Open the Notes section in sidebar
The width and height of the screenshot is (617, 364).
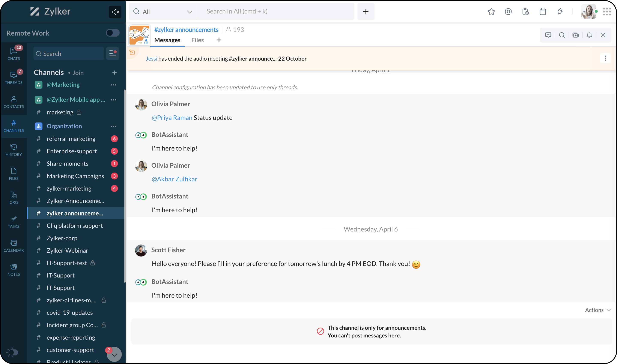pos(14,270)
